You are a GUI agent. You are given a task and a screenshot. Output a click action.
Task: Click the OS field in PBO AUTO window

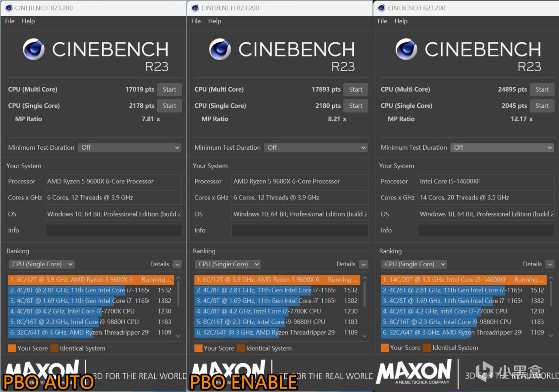click(114, 214)
